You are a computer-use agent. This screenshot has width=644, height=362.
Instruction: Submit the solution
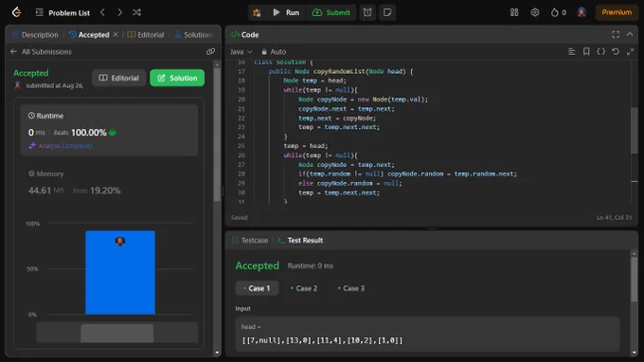[x=331, y=12]
